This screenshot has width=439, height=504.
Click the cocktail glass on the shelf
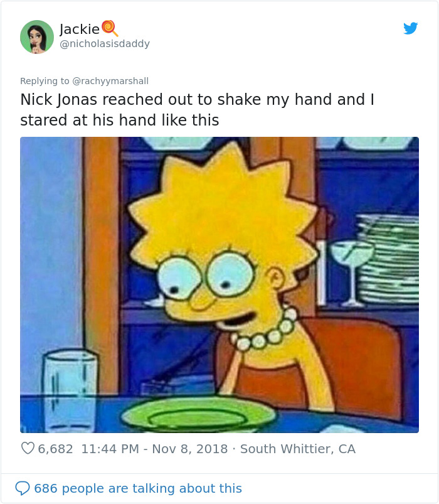pos(352,273)
